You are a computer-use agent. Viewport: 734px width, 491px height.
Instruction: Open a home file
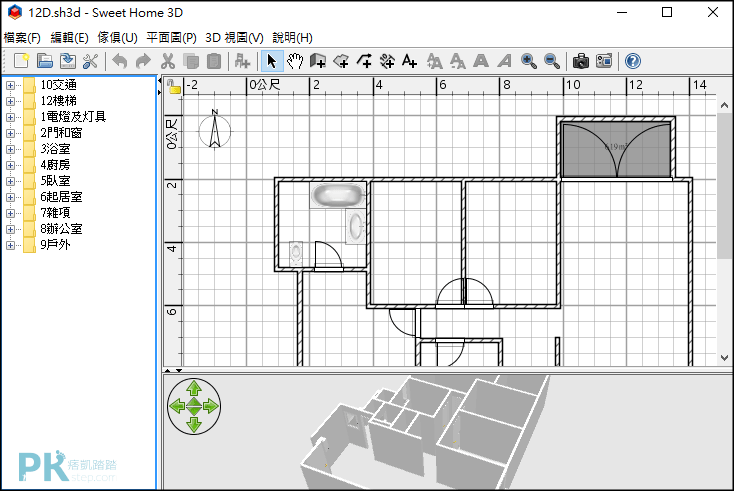pos(44,61)
